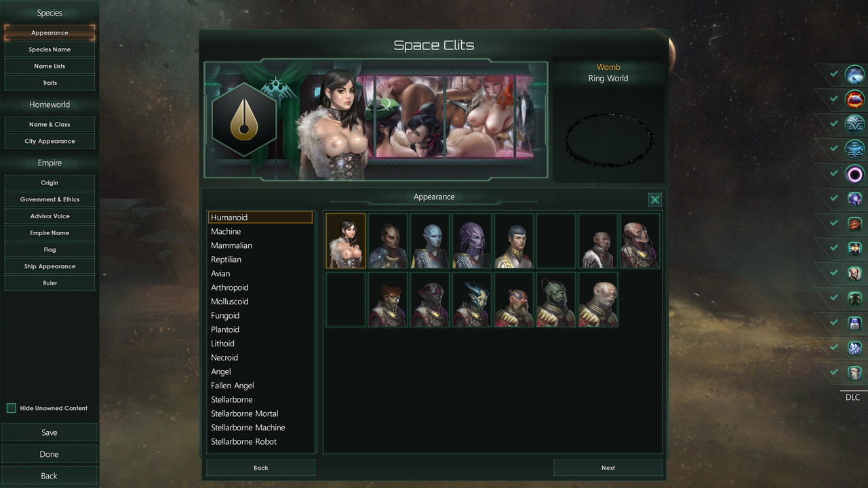The height and width of the screenshot is (488, 868).
Task: Click the Next button
Action: click(608, 468)
